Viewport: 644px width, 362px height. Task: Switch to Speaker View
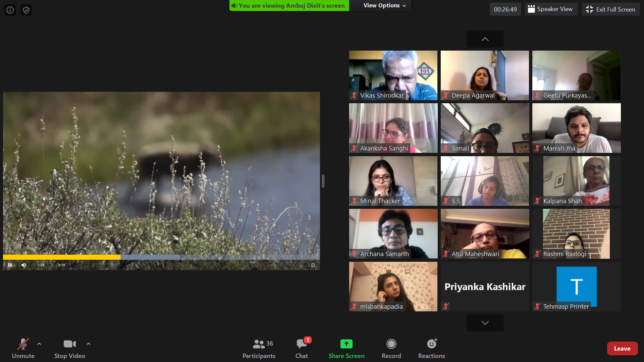point(550,9)
